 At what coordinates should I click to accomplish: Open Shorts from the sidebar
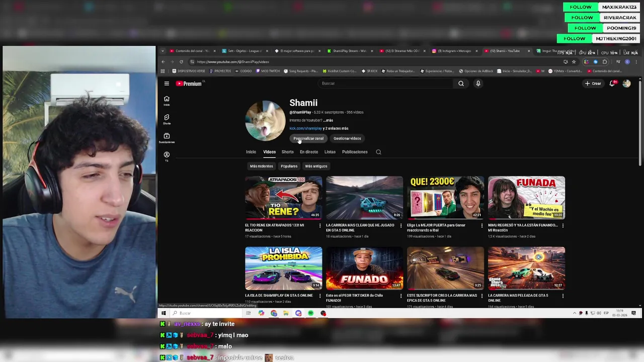pos(167,119)
